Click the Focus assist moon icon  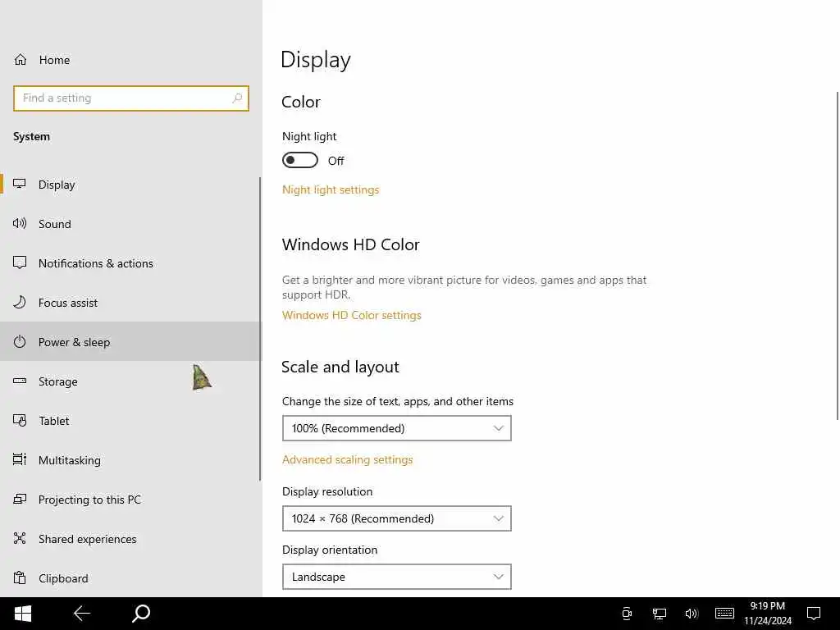pos(20,302)
